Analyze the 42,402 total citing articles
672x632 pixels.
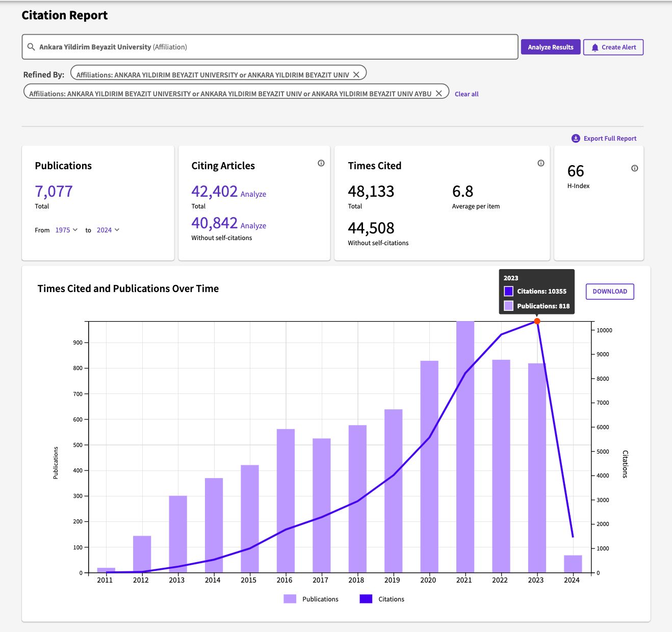(253, 194)
